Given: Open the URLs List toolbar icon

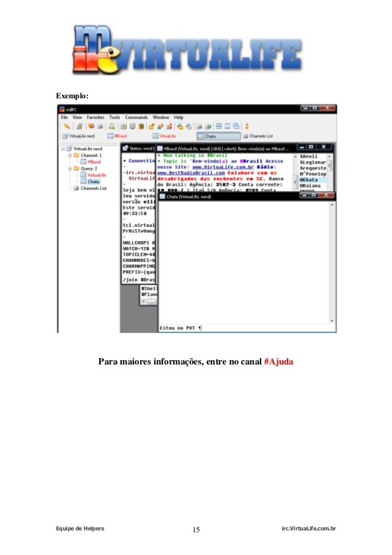Looking at the screenshot, I should tap(208, 126).
